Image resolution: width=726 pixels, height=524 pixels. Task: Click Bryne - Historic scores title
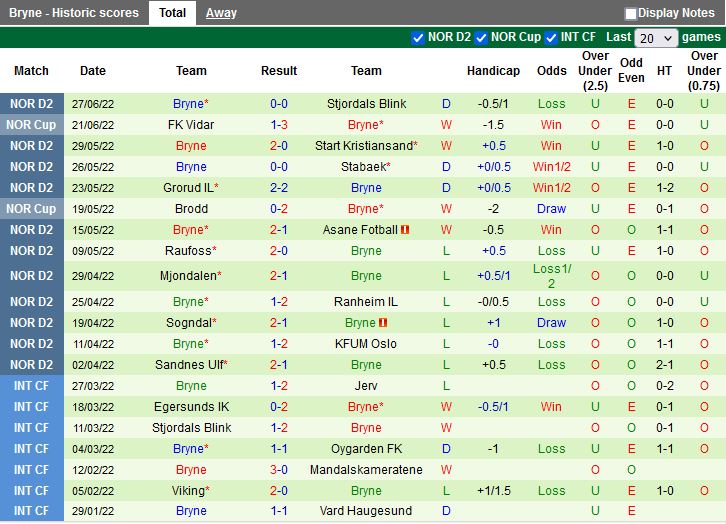pyautogui.click(x=74, y=13)
